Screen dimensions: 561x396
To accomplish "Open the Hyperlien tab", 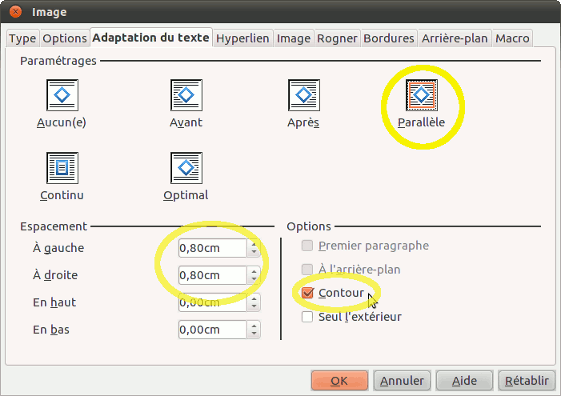I will tap(243, 38).
